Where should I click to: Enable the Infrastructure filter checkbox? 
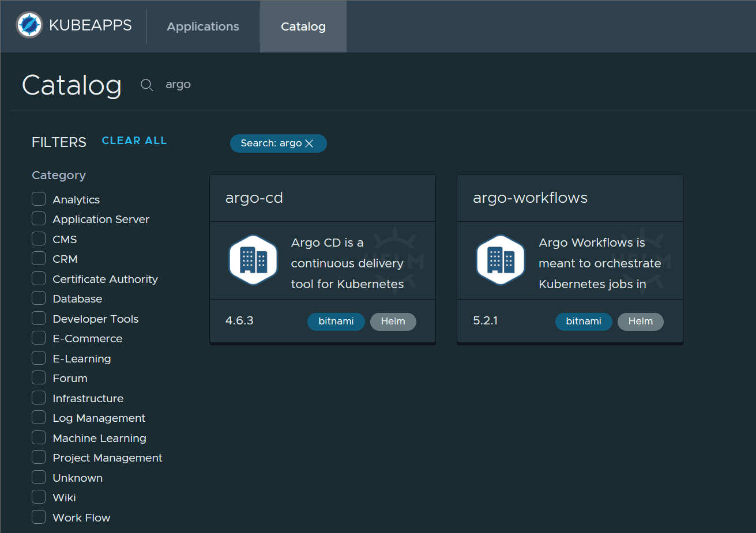pyautogui.click(x=39, y=398)
